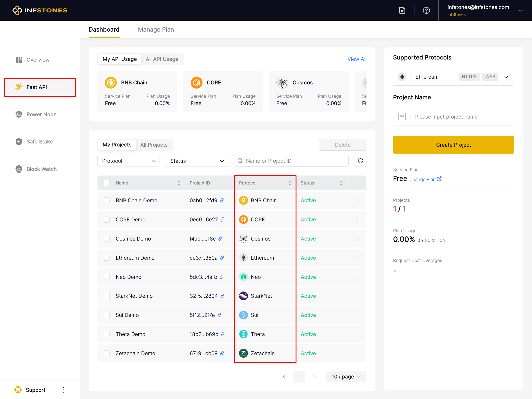
Task: Click the Delete button
Action: click(x=342, y=145)
